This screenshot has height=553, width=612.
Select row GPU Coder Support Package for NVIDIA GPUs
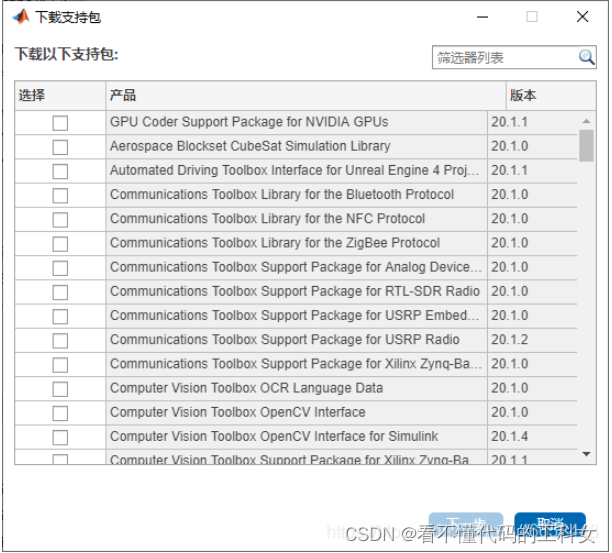249,122
